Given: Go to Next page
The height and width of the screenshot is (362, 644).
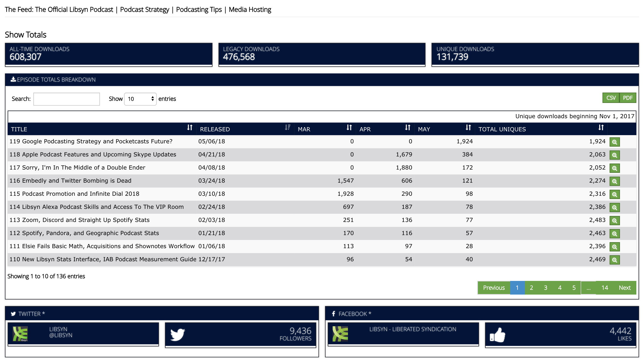Looking at the screenshot, I should pyautogui.click(x=625, y=288).
